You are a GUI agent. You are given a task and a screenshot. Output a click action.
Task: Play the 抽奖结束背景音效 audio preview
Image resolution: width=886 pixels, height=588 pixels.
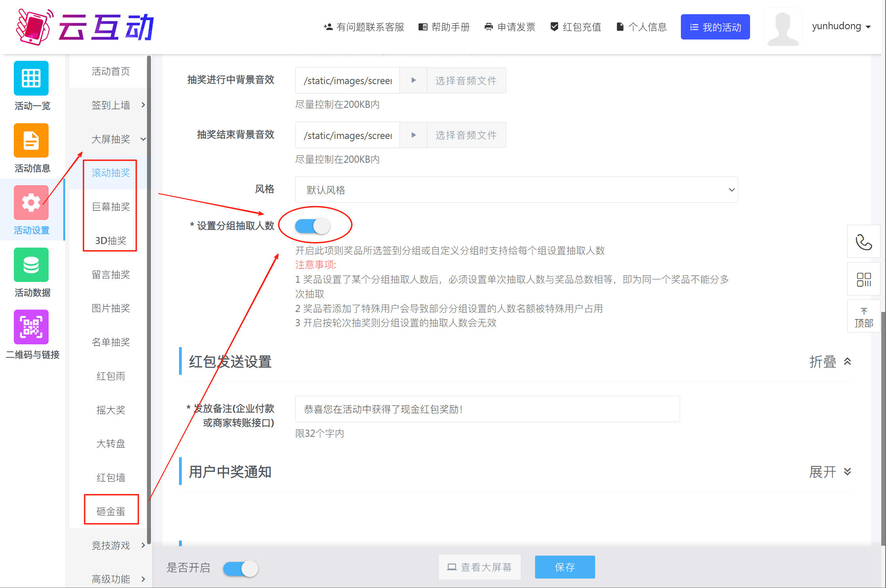click(413, 135)
